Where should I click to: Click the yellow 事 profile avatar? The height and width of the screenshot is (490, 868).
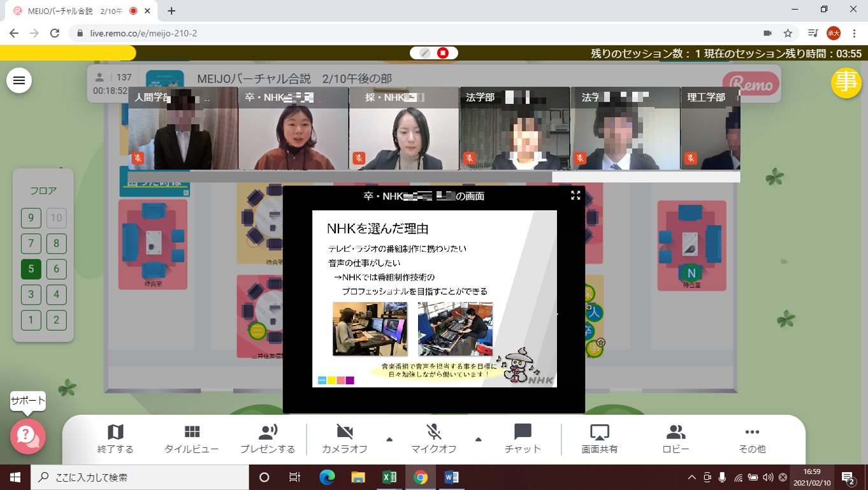pos(846,83)
